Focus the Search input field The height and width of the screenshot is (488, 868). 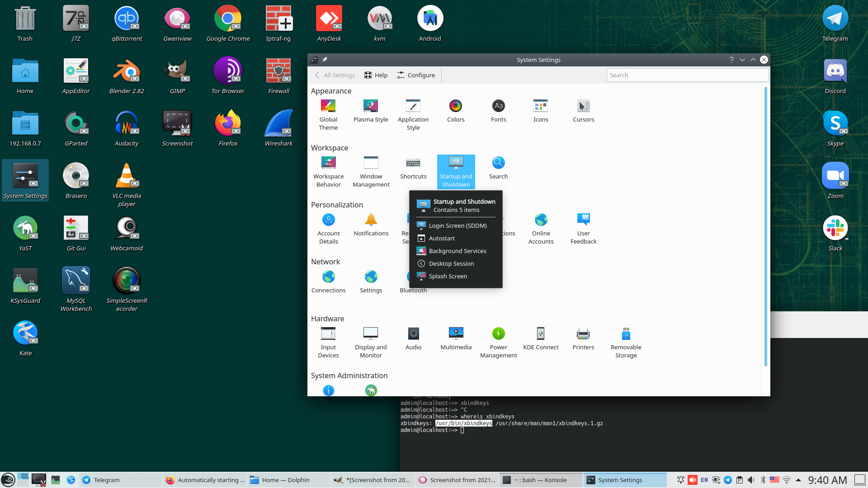pyautogui.click(x=687, y=75)
